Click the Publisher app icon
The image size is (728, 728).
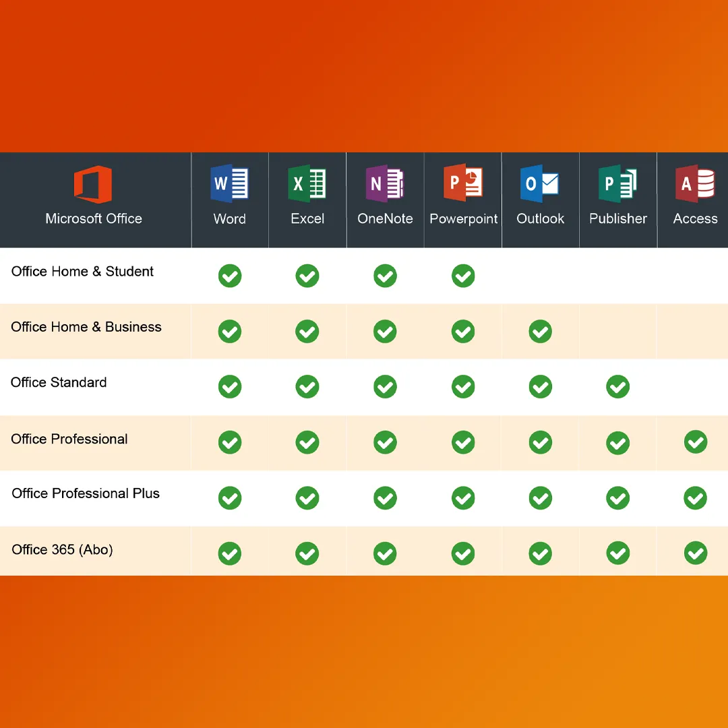(617, 183)
